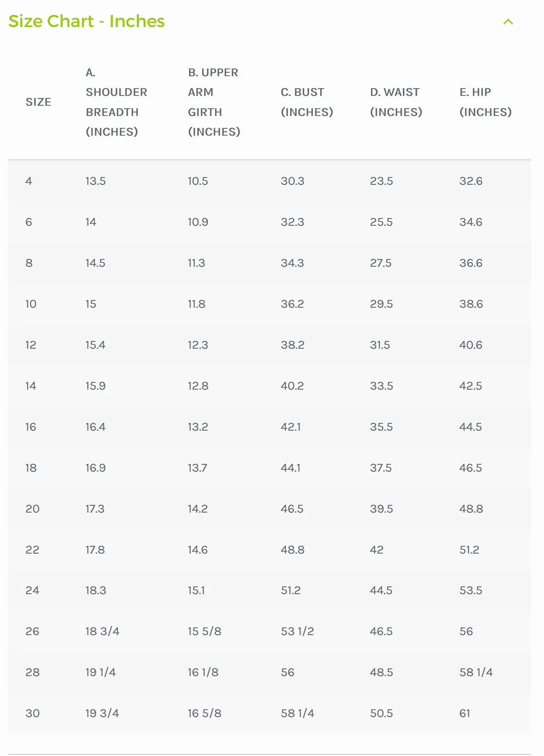Collapse the Size Chart chevron icon

point(508,22)
